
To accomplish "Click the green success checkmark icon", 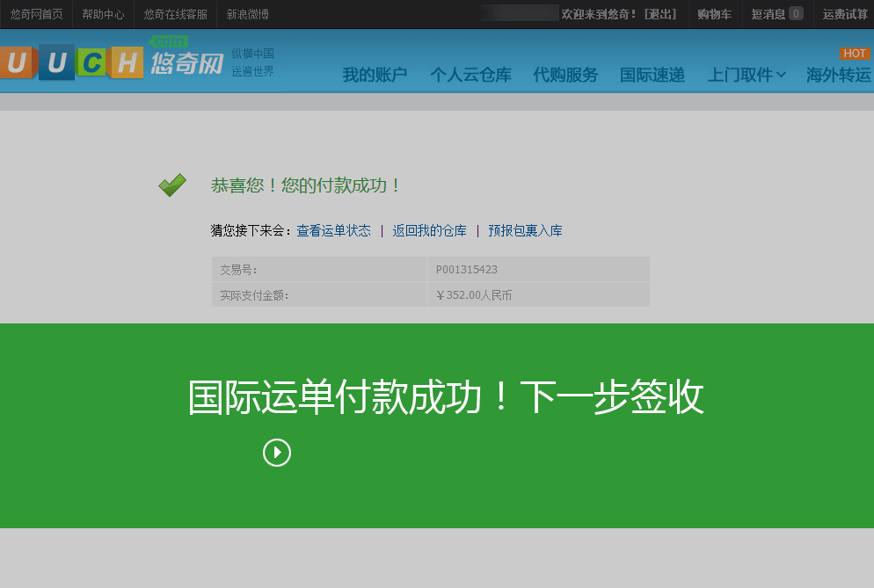I will click(x=172, y=185).
